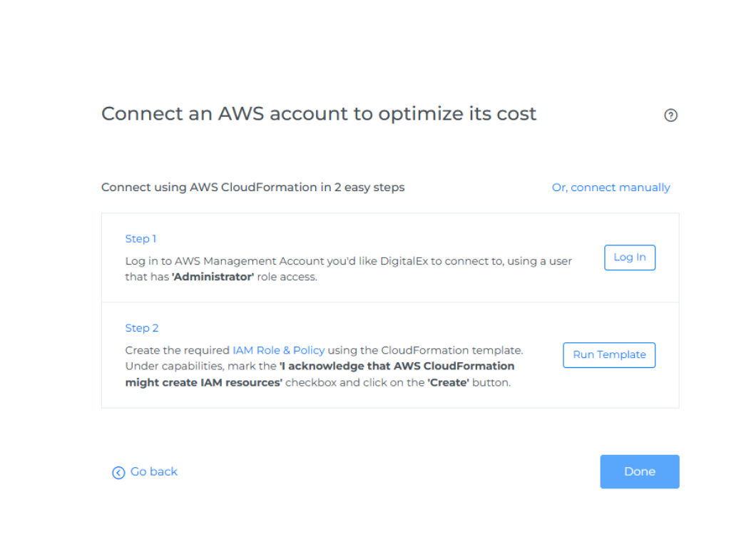Image resolution: width=756 pixels, height=547 pixels.
Task: Choose the 'Or, connect manually' link
Action: pyautogui.click(x=611, y=188)
